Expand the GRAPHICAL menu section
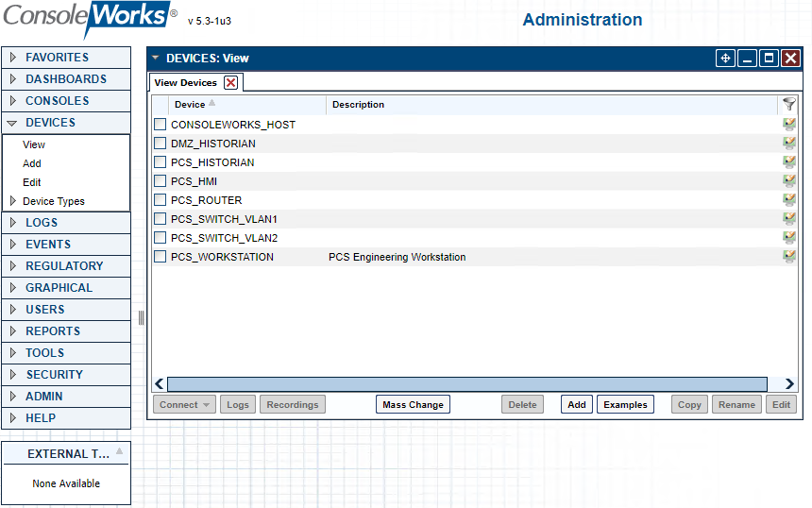Screen dimensions: 812x508 66,288
